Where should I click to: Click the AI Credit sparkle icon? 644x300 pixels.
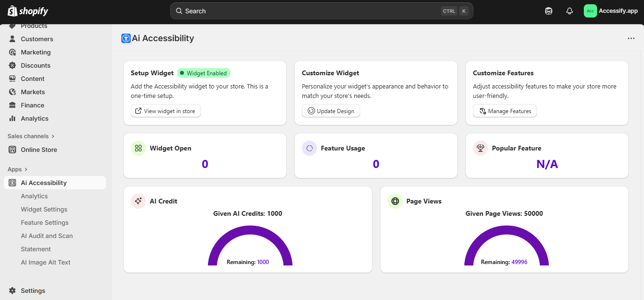[x=138, y=201]
